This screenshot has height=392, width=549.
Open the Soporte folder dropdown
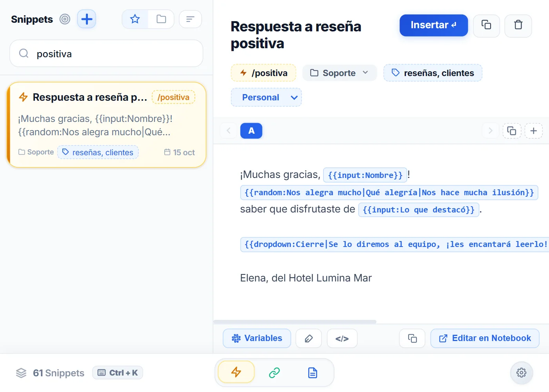pos(340,73)
